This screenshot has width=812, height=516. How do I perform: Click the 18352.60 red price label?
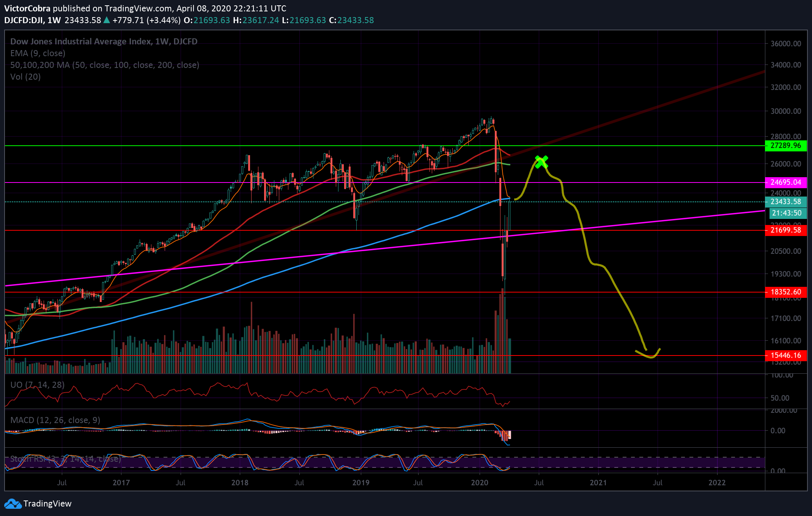coord(786,292)
